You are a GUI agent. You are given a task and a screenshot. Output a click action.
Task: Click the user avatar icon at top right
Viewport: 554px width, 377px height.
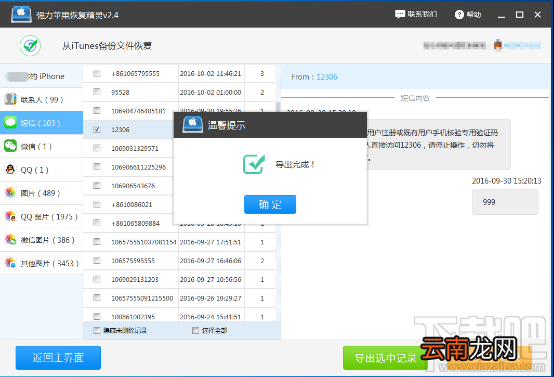498,45
